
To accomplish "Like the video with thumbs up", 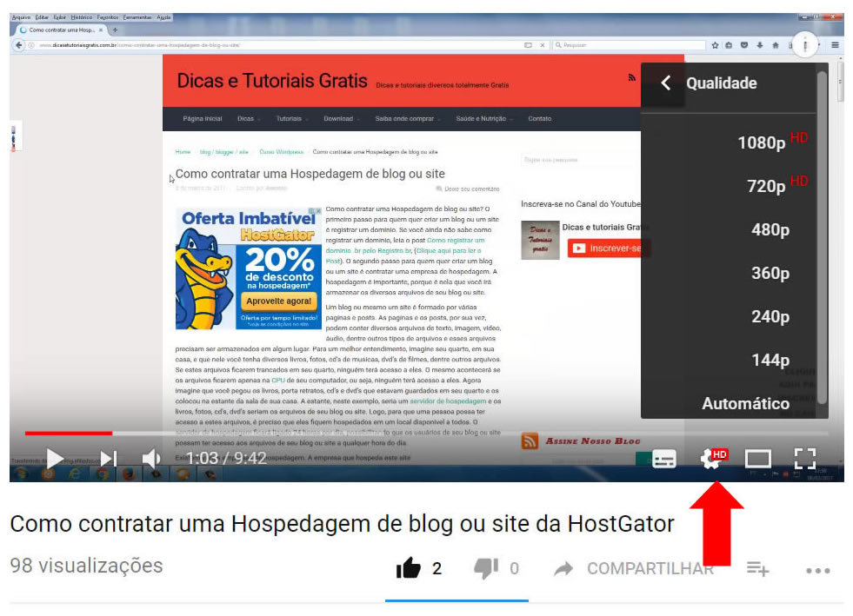I will coord(409,568).
